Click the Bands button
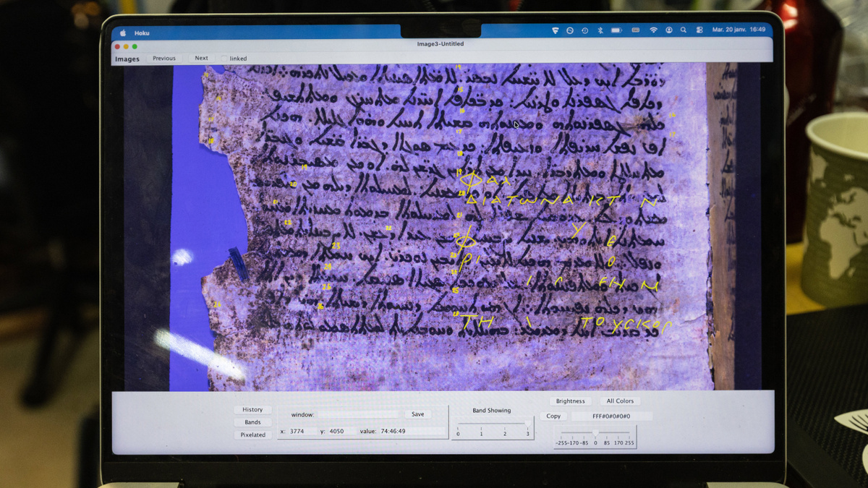Screen dimensions: 868x488 click(x=252, y=422)
